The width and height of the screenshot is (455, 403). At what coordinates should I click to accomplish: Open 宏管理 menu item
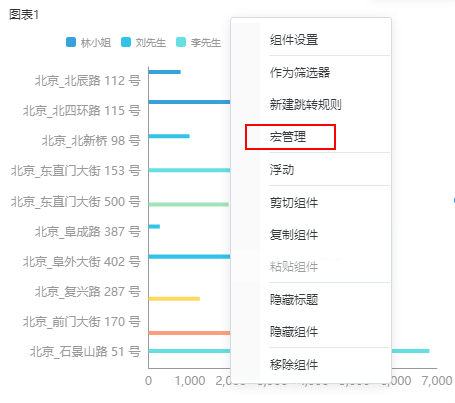coord(288,137)
